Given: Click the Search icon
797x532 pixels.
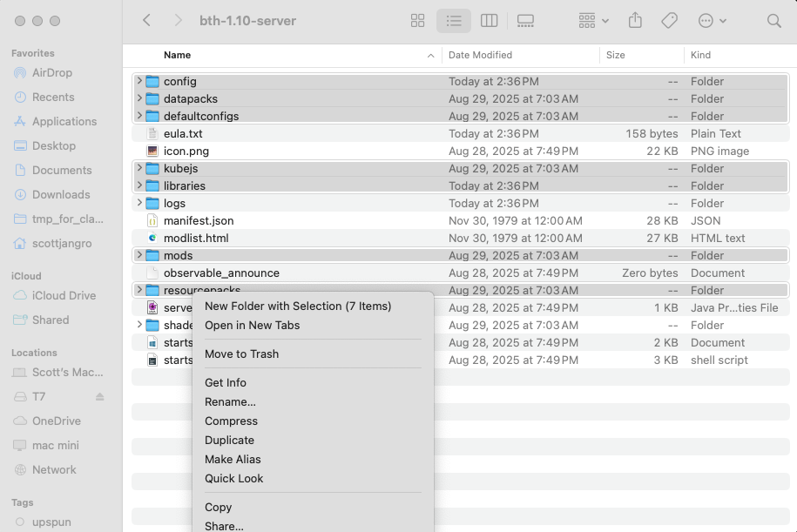Looking at the screenshot, I should coord(772,20).
